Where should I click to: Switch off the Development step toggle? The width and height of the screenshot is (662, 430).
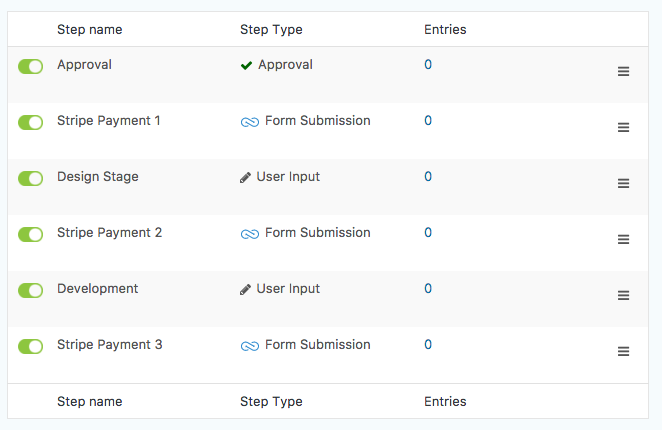(31, 290)
